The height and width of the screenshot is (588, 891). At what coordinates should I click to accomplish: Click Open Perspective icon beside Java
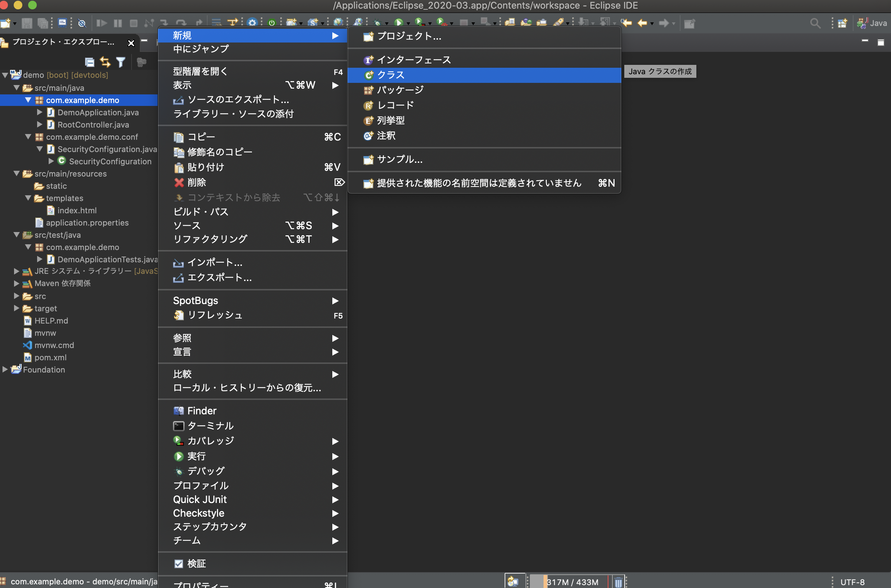click(842, 23)
